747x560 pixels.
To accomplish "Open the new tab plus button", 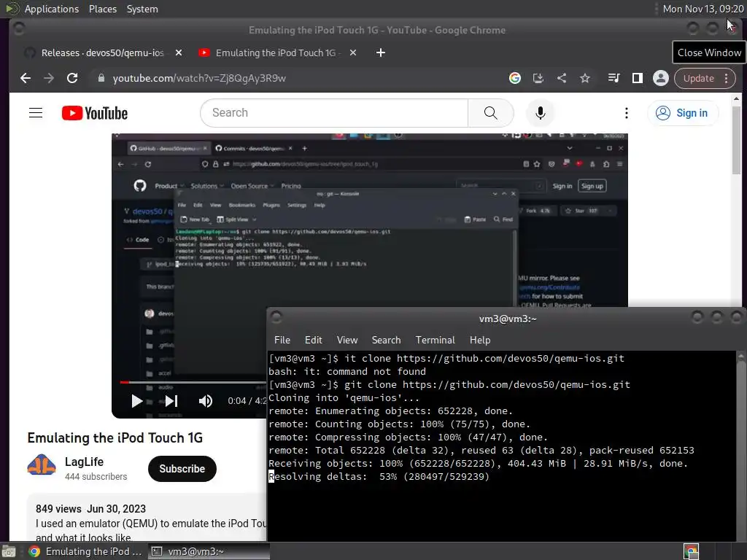I will tap(381, 52).
